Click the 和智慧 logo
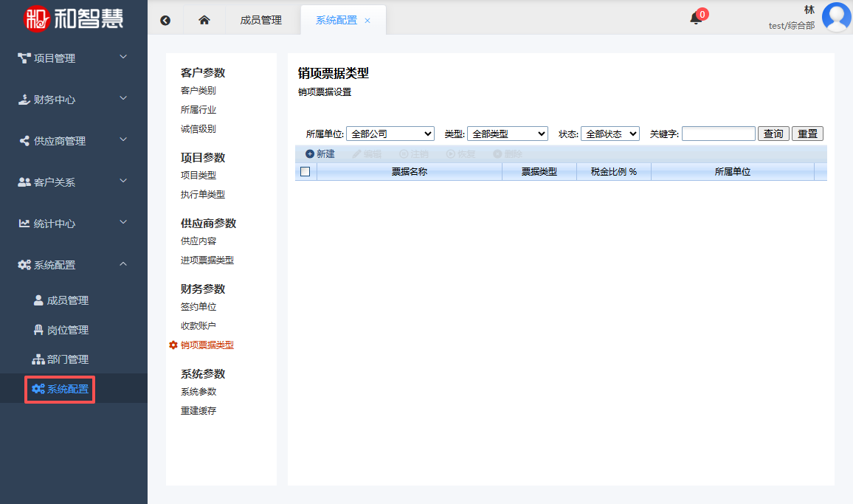The image size is (853, 504). point(74,18)
